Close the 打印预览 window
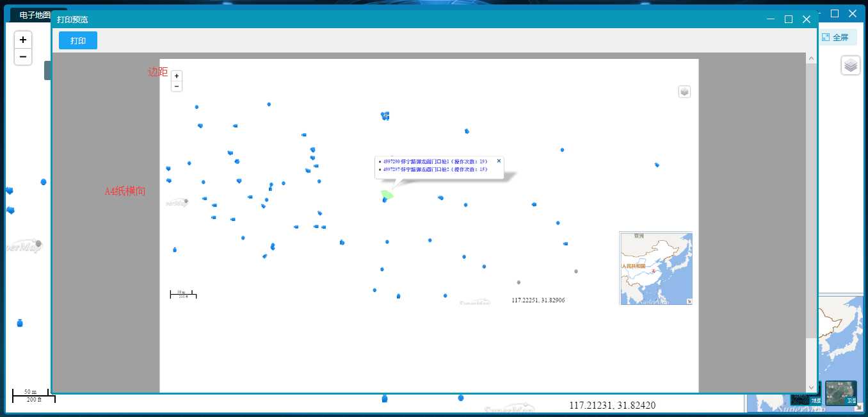 pos(807,19)
